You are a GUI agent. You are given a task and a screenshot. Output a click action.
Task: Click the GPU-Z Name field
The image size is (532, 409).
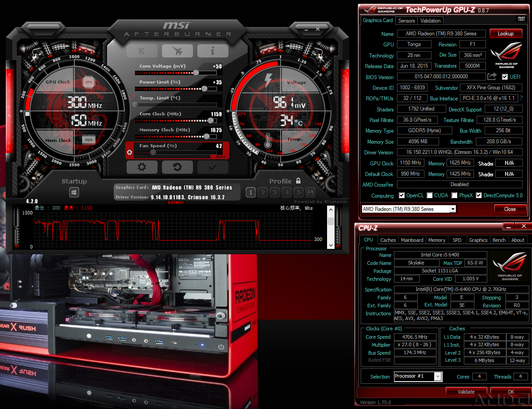tap(441, 34)
